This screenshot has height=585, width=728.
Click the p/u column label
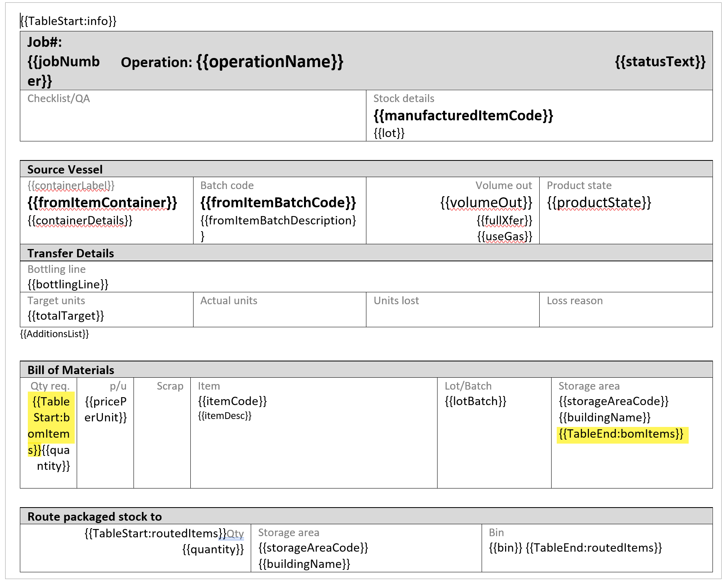(x=118, y=386)
